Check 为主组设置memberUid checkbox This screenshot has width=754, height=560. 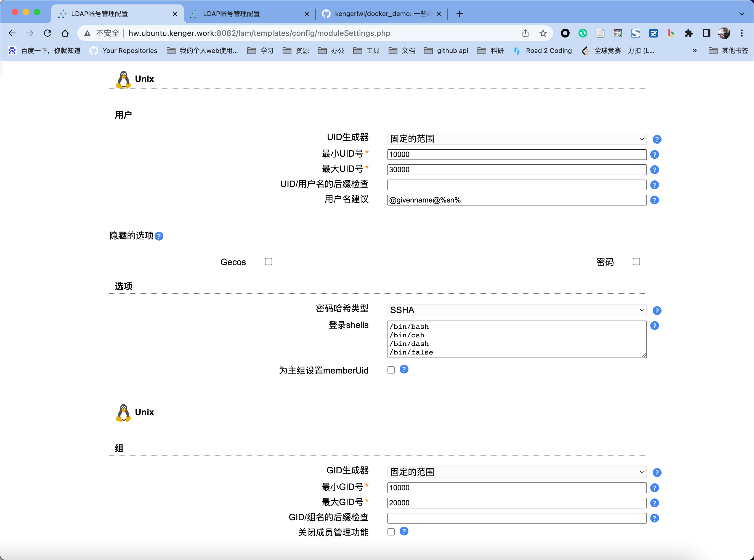pyautogui.click(x=391, y=370)
